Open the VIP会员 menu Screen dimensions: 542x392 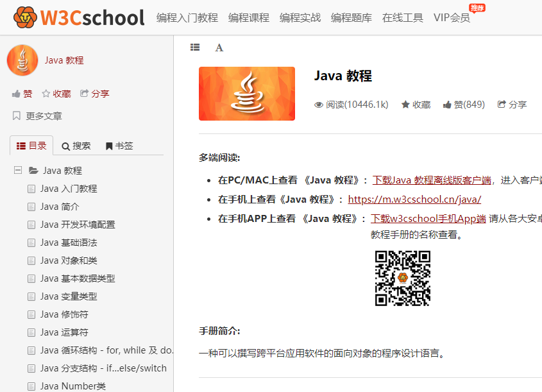[452, 17]
